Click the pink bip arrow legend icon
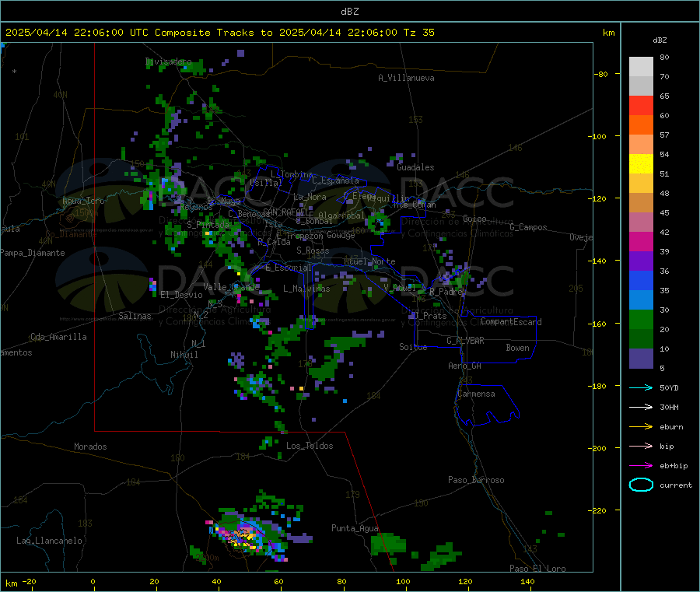700x592 pixels. [641, 446]
